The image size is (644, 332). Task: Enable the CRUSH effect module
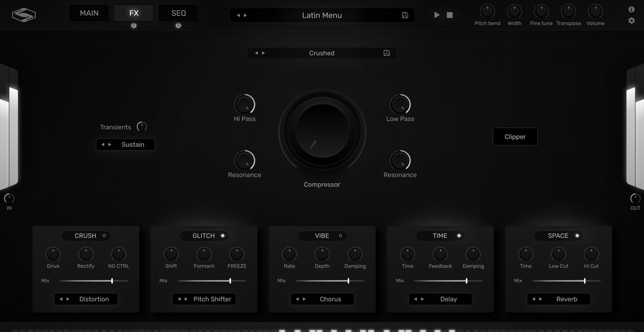104,235
